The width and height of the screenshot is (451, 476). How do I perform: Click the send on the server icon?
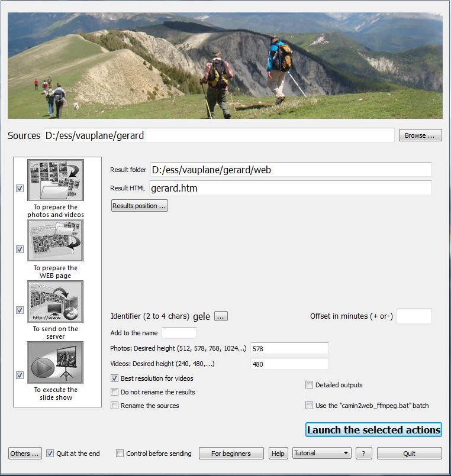click(55, 302)
